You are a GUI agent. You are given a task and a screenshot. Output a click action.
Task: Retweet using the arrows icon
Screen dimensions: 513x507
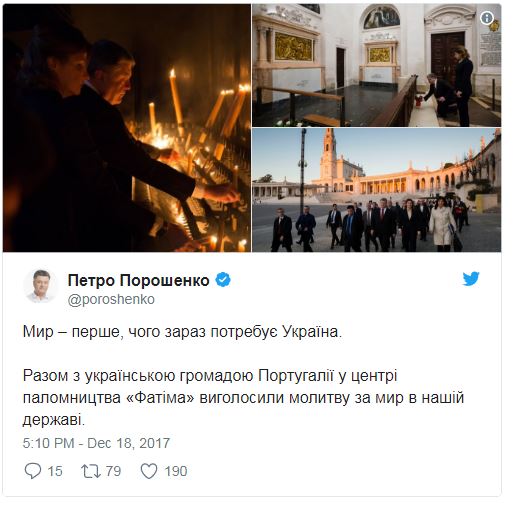pos(91,471)
